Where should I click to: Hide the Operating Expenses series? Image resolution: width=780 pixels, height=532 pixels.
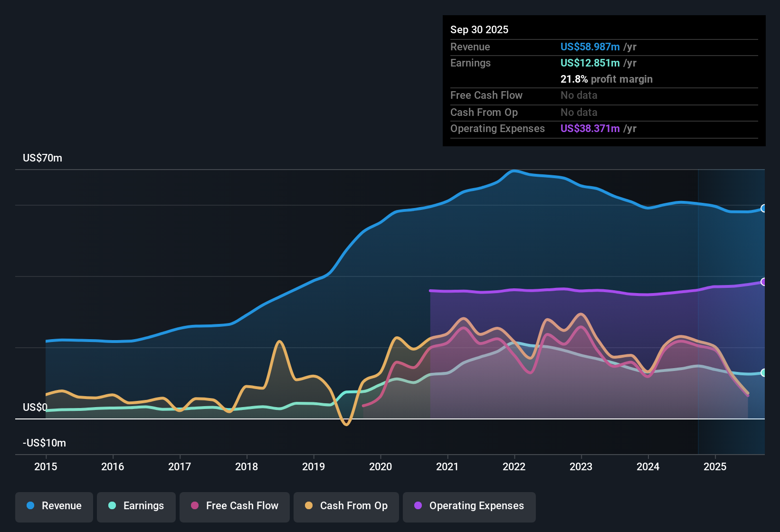pyautogui.click(x=469, y=506)
